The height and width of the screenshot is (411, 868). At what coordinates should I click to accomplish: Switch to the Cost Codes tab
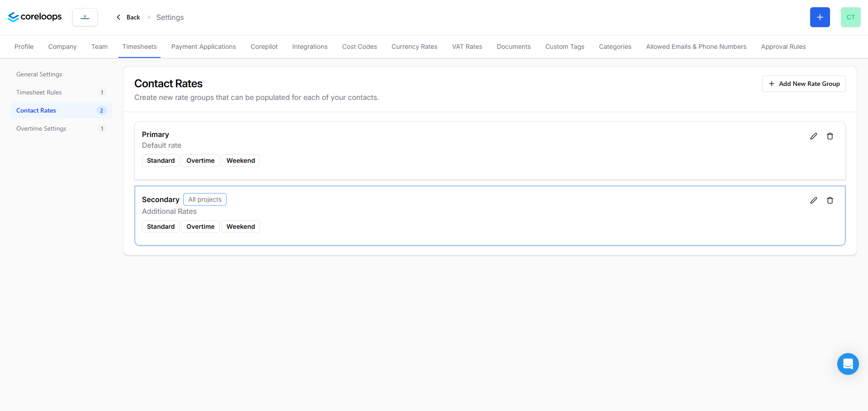[x=359, y=47]
